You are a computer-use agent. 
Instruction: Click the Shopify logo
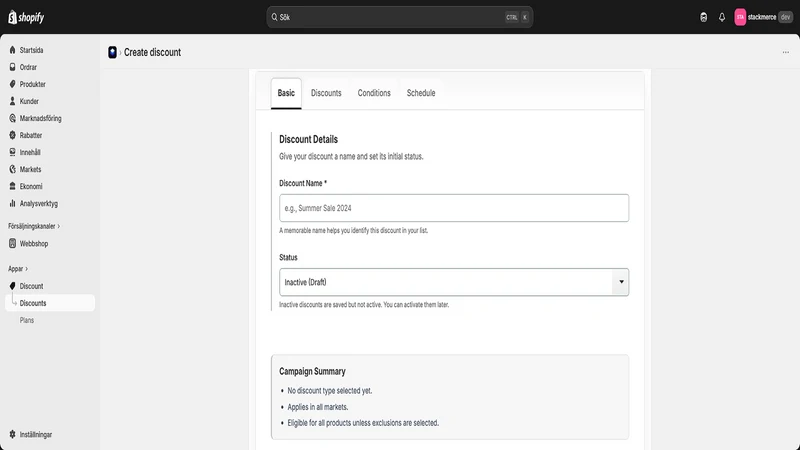coord(26,17)
